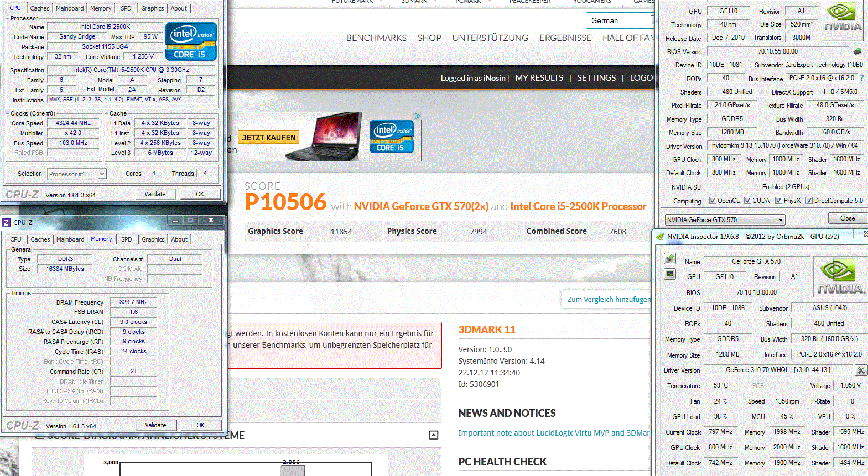Open driver profile settings wrench icon
868x476 pixels.
tap(861, 370)
